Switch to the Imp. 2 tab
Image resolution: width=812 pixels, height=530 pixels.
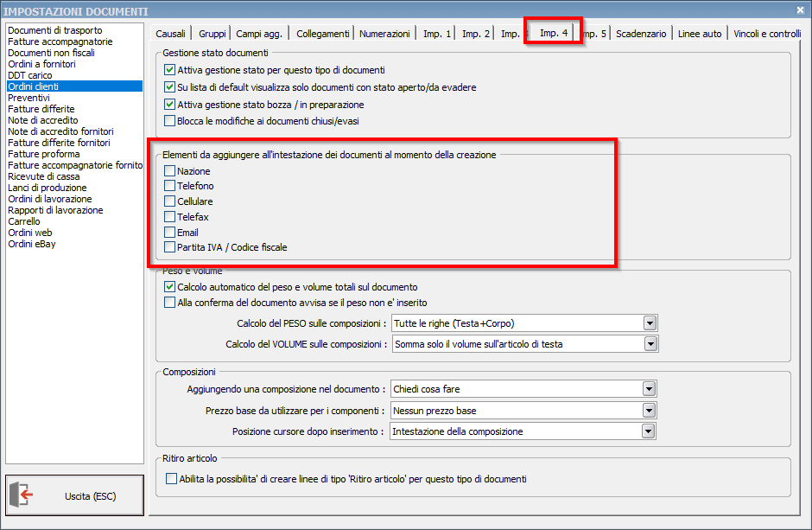(x=476, y=34)
